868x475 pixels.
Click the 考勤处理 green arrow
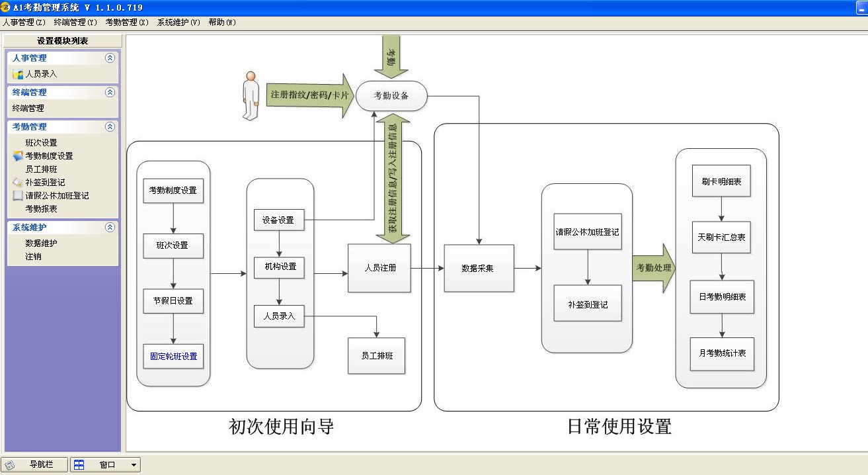tap(654, 268)
